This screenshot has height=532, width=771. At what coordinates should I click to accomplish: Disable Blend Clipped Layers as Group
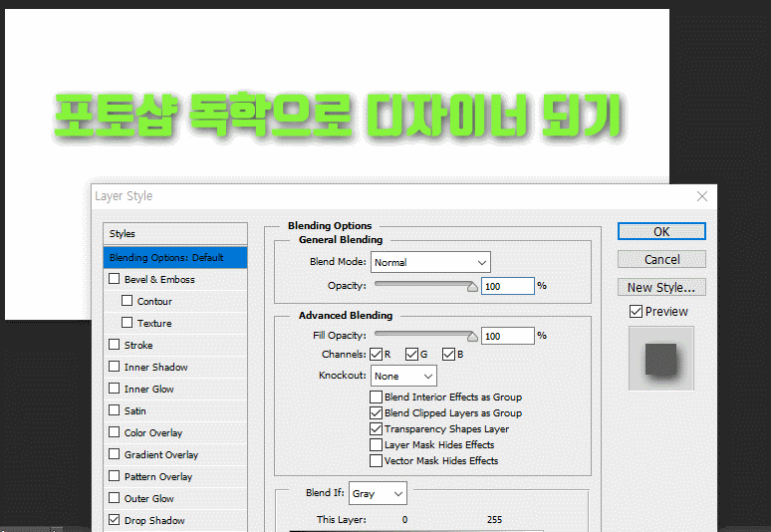click(377, 412)
